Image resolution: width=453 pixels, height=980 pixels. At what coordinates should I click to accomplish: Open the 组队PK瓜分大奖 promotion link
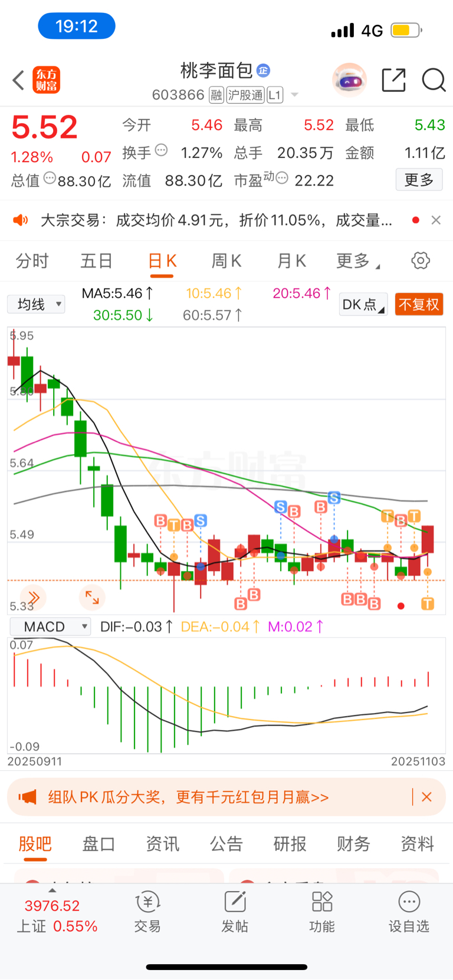click(x=188, y=797)
